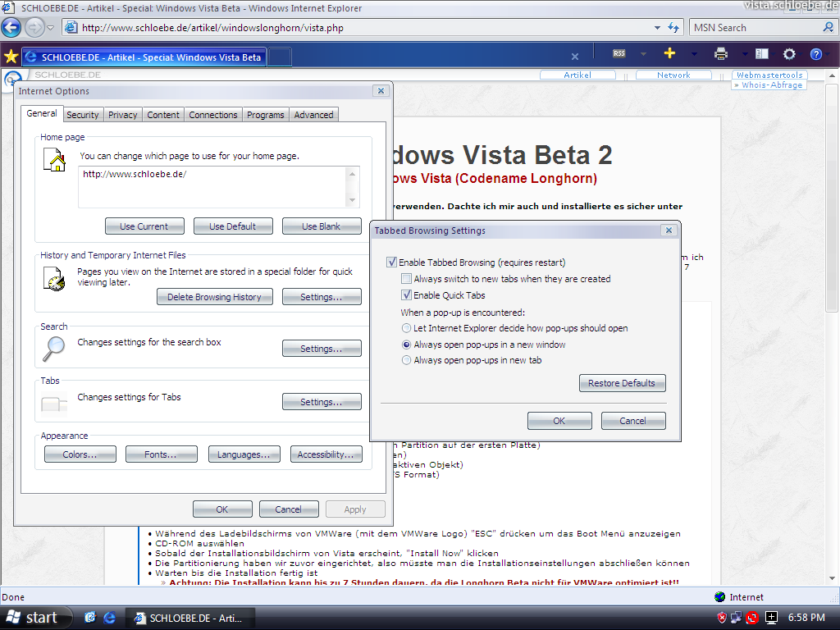Select the SCHLOEBE.DE browser tab

(x=144, y=57)
